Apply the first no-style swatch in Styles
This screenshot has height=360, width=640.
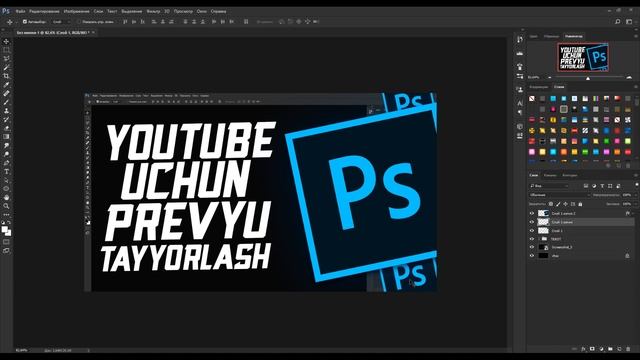coord(532,98)
